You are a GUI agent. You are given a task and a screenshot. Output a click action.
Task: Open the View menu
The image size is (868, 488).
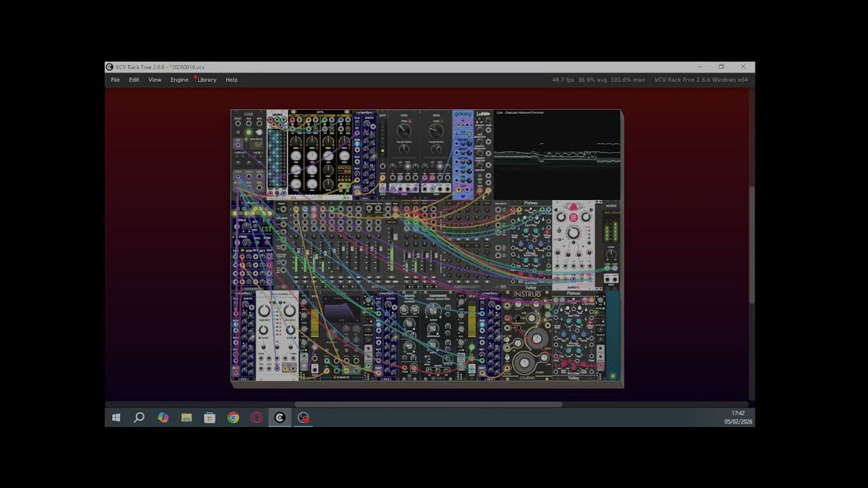pos(155,80)
